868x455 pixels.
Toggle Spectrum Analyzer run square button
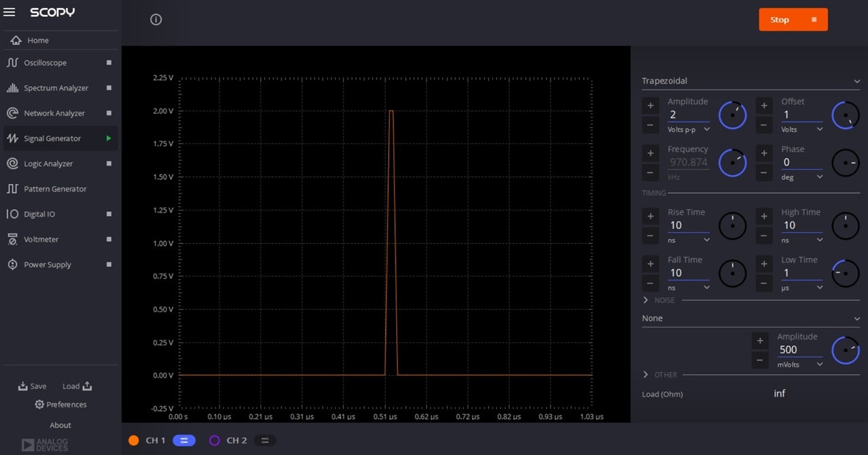coord(109,88)
